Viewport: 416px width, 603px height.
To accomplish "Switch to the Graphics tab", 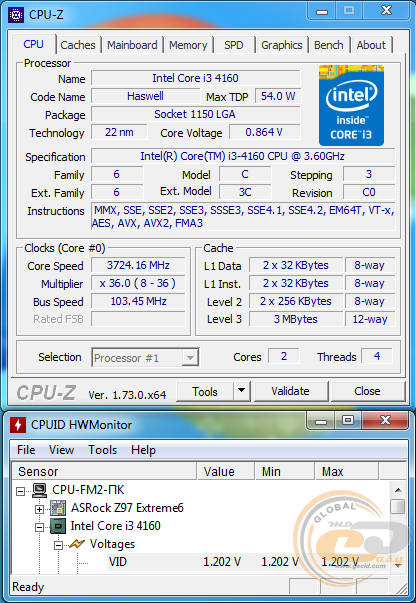I will coord(281,45).
